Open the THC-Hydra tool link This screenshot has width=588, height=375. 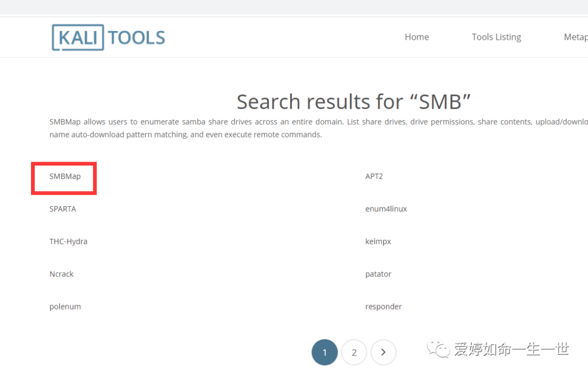(68, 242)
